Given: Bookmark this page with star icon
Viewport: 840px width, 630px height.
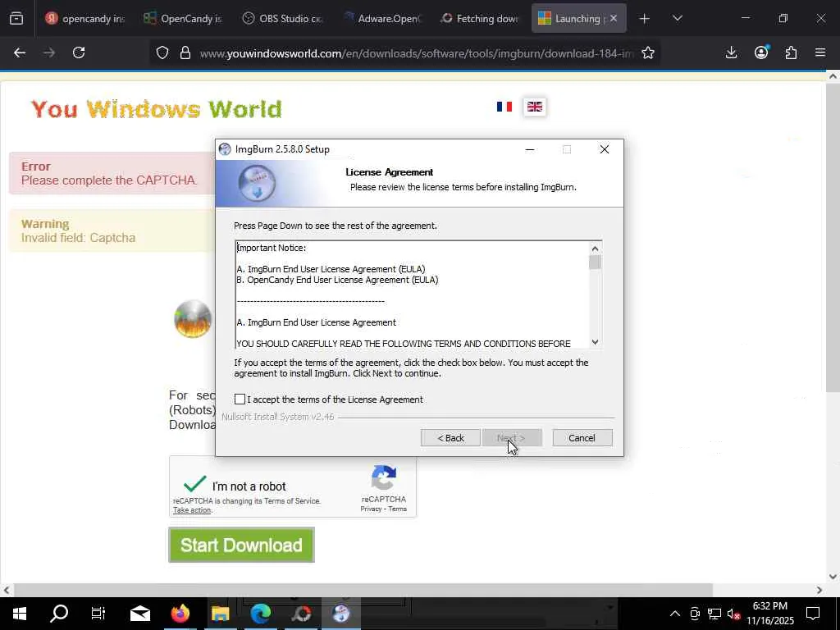Looking at the screenshot, I should (648, 52).
